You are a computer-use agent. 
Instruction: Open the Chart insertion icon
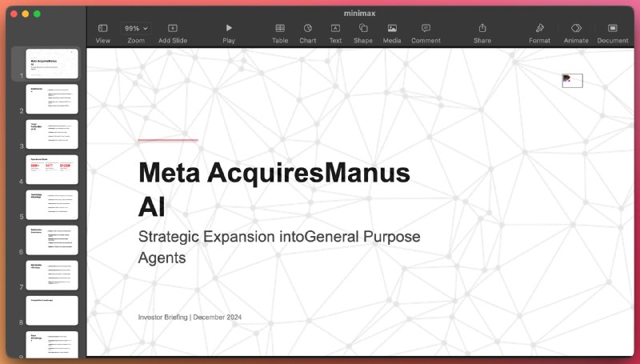pyautogui.click(x=308, y=28)
